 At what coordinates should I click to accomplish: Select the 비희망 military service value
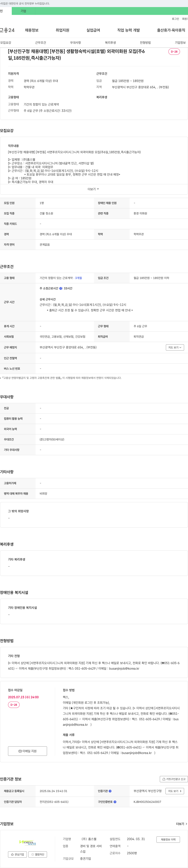tap(43, 494)
